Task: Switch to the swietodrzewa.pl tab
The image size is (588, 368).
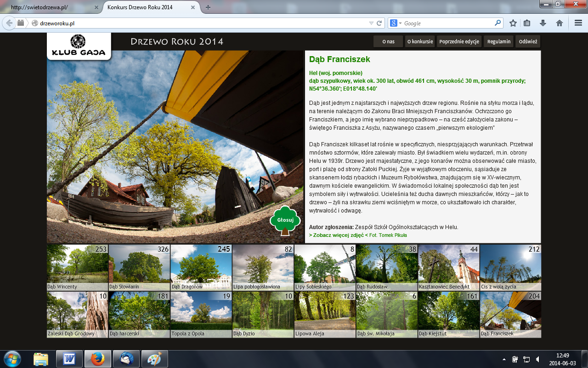Action: click(x=51, y=7)
